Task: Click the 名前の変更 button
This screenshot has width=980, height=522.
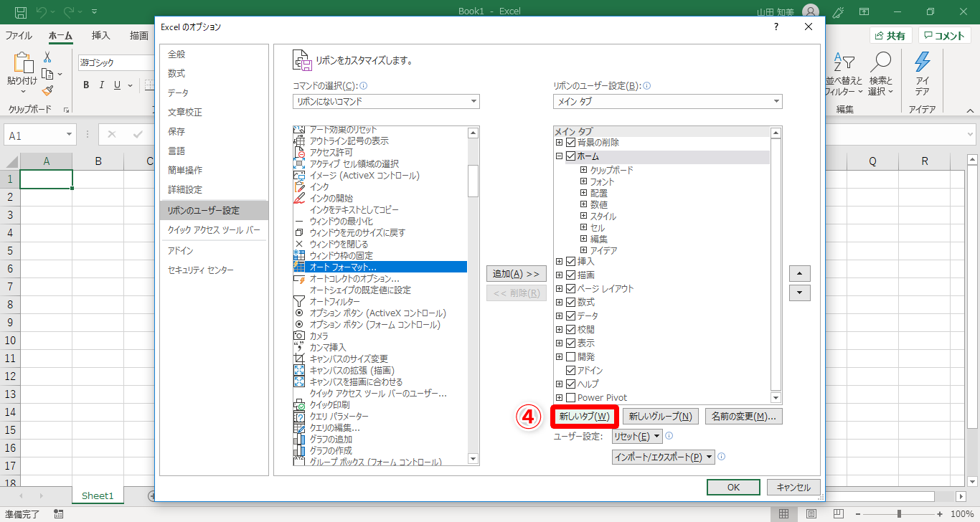Action: pyautogui.click(x=744, y=416)
